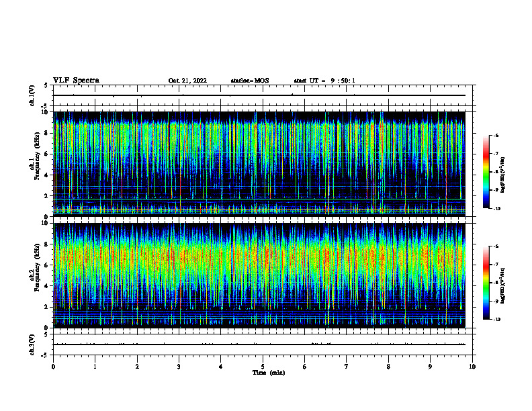Image resolution: width=532 pixels, height=411 pixels.
Task: Click time axis tick label "1"
Action: point(95,367)
